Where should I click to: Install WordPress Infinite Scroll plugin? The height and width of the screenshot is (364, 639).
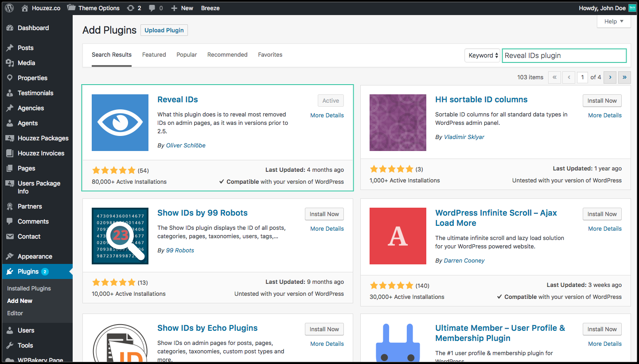coord(602,214)
